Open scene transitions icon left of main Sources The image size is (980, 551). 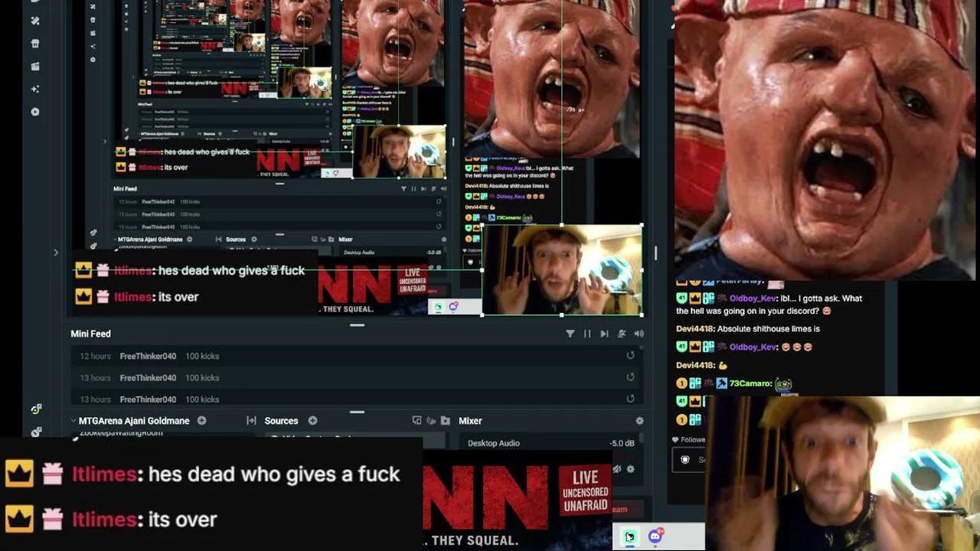point(251,421)
